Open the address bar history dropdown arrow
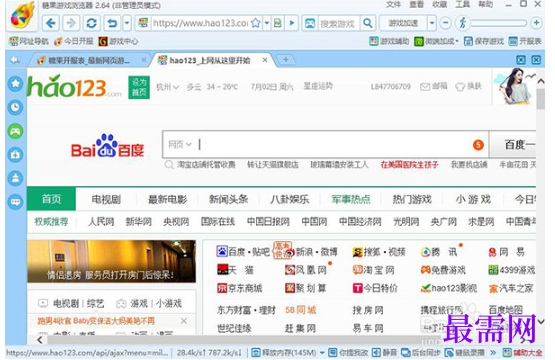Screen dimensions: 555x360 pyautogui.click(x=267, y=23)
